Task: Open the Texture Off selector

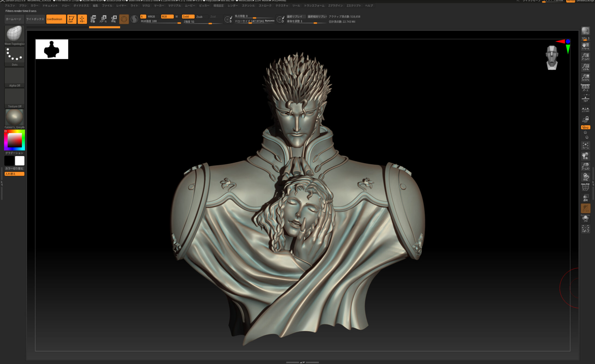Action: click(14, 98)
